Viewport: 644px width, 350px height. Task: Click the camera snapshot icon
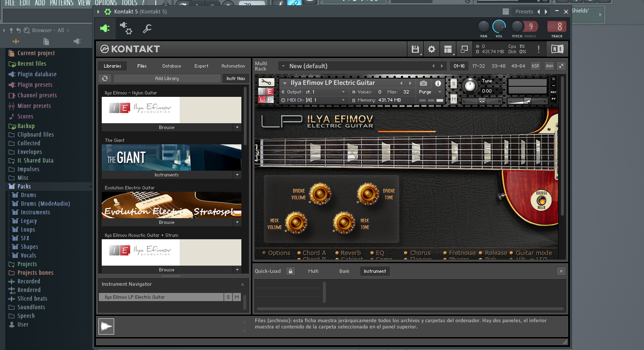point(423,83)
